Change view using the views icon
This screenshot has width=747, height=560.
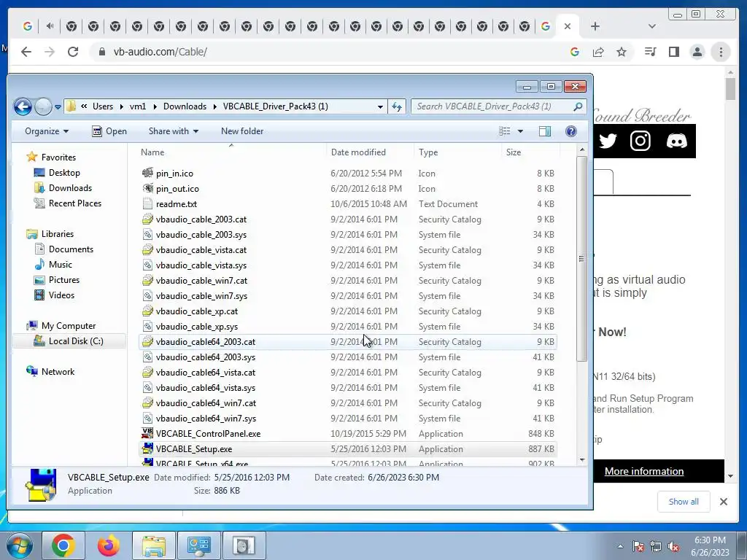(x=505, y=131)
